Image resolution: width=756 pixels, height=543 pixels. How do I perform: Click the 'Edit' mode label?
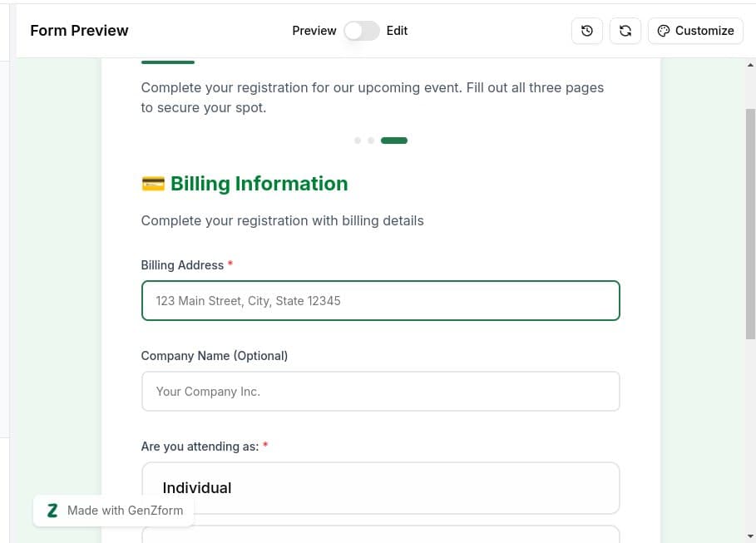pyautogui.click(x=397, y=31)
